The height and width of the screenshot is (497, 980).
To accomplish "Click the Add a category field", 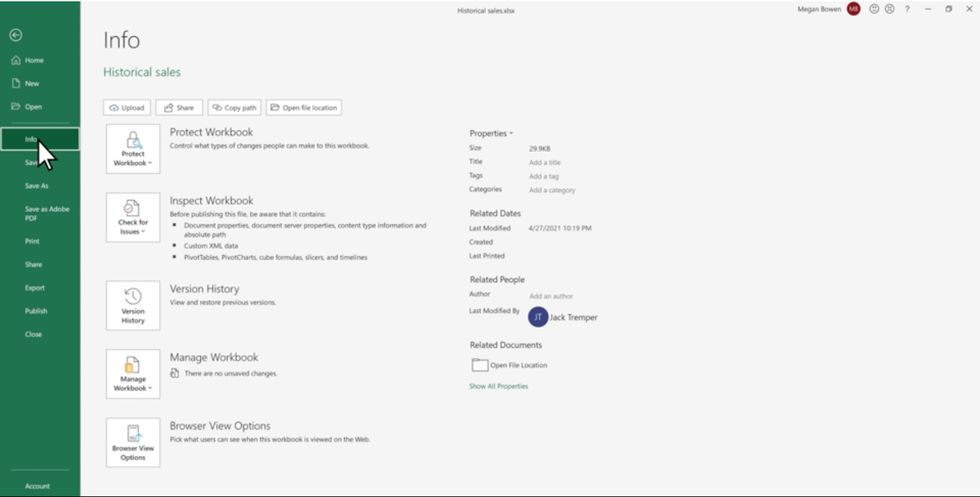I will [552, 190].
